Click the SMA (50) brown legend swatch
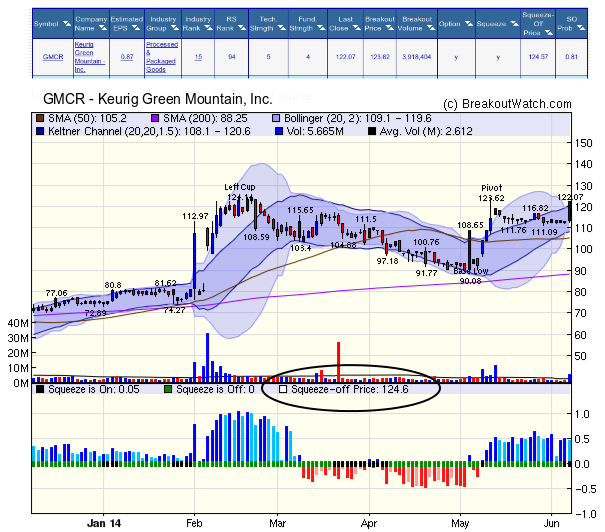This screenshot has height=532, width=605. click(x=40, y=118)
